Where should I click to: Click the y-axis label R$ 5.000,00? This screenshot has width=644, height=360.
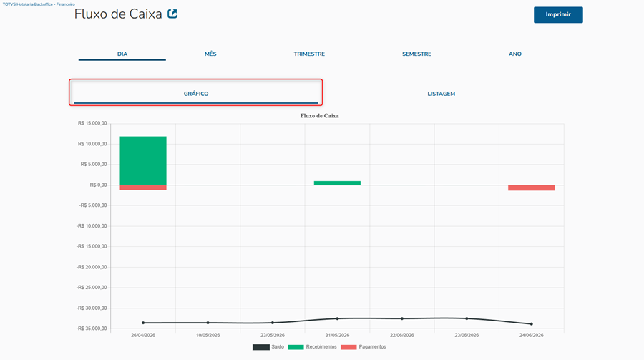[x=94, y=165]
